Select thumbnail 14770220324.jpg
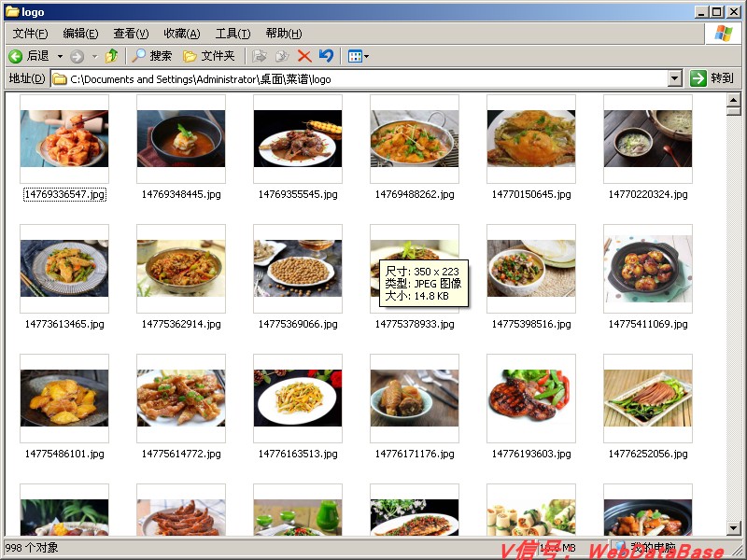The width and height of the screenshot is (747, 560). pos(648,138)
